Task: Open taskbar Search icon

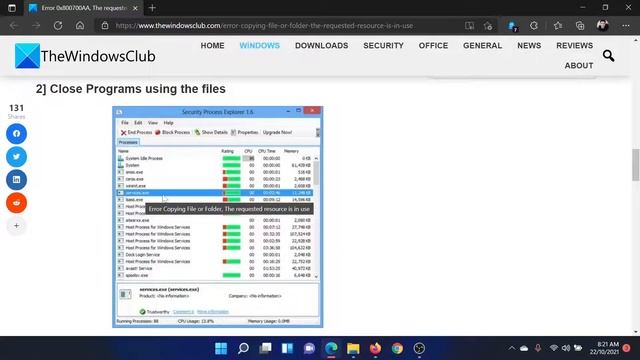Action: [243, 348]
